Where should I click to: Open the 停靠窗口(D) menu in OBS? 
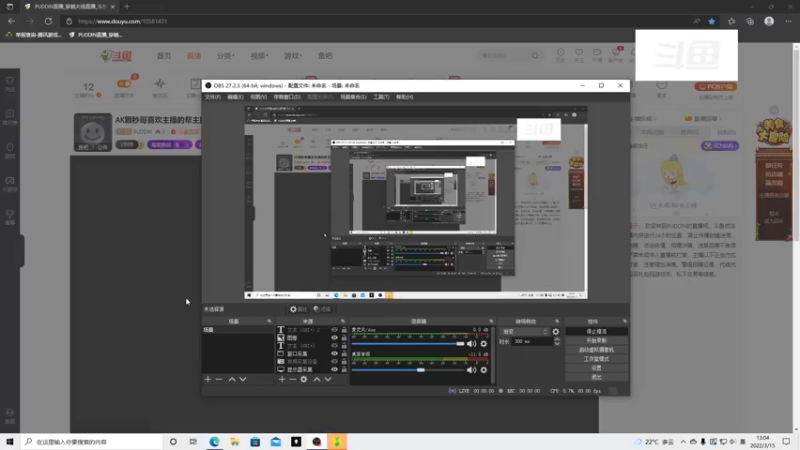click(x=287, y=97)
